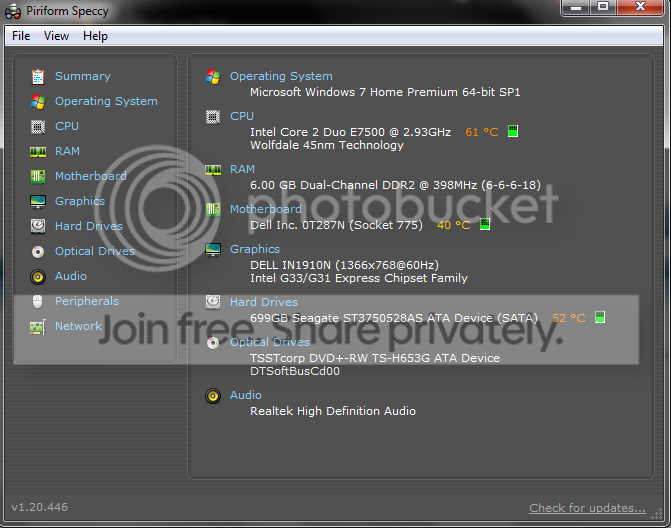Open the Hard Drives sidebar item
This screenshot has width=671, height=528.
click(89, 226)
